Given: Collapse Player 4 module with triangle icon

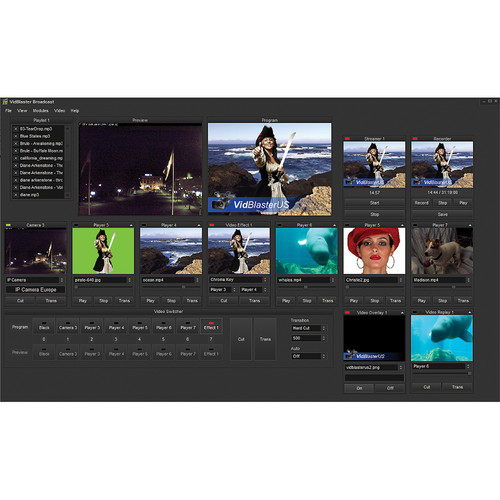Looking at the screenshot, I should coord(199,225).
